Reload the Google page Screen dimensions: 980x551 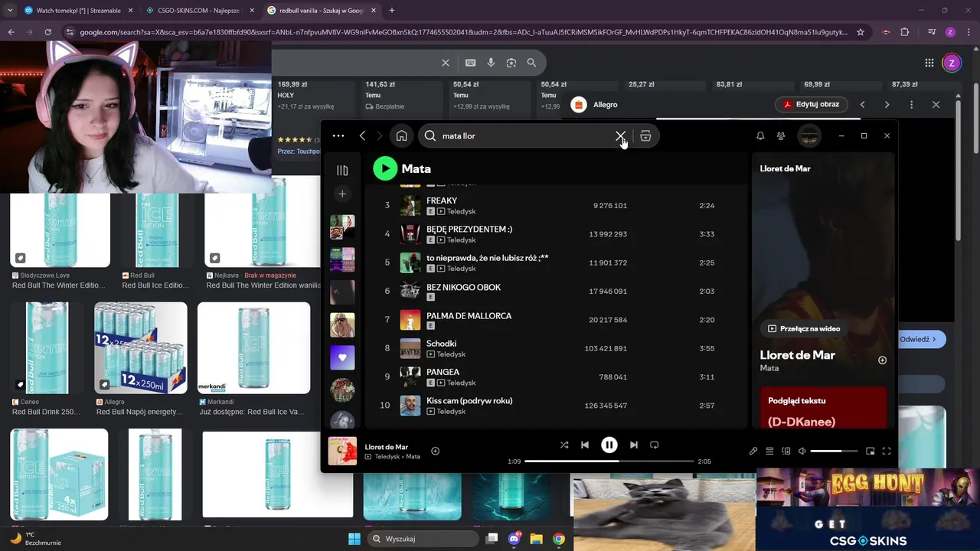point(47,32)
